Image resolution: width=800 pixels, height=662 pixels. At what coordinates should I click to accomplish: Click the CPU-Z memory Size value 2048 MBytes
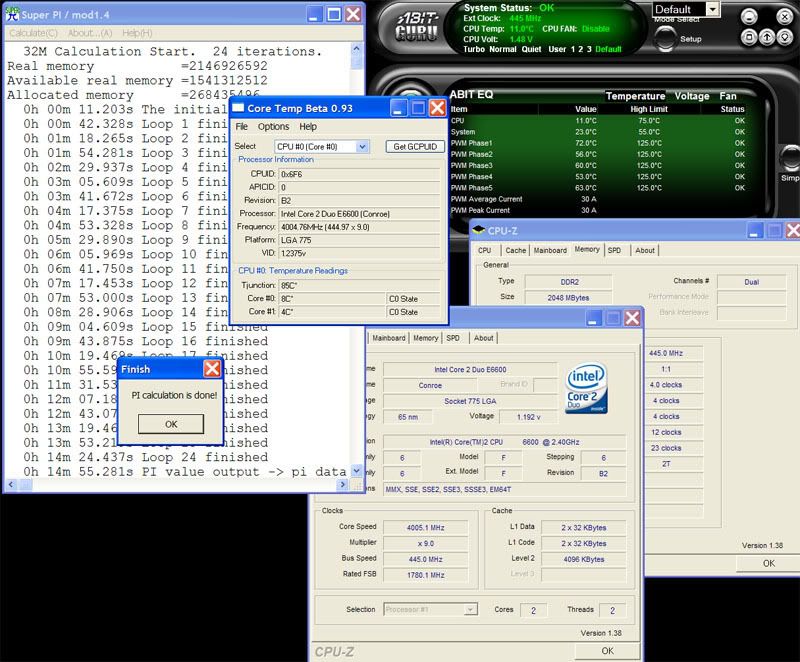point(568,297)
